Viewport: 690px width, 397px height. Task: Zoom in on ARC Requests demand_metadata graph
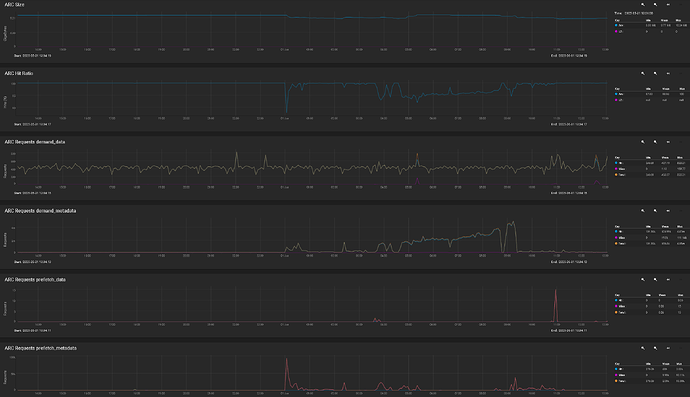643,211
